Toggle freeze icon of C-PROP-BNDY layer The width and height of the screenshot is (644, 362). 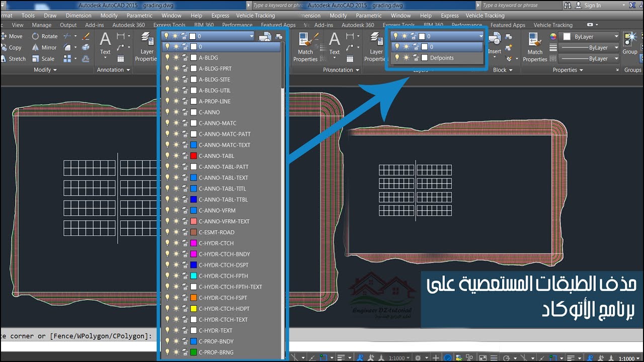pos(176,341)
